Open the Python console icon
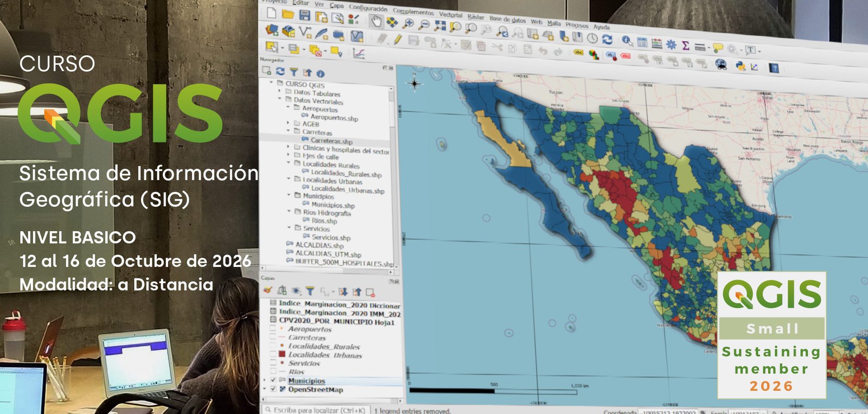Viewport: 868px width, 414px height. pyautogui.click(x=741, y=66)
